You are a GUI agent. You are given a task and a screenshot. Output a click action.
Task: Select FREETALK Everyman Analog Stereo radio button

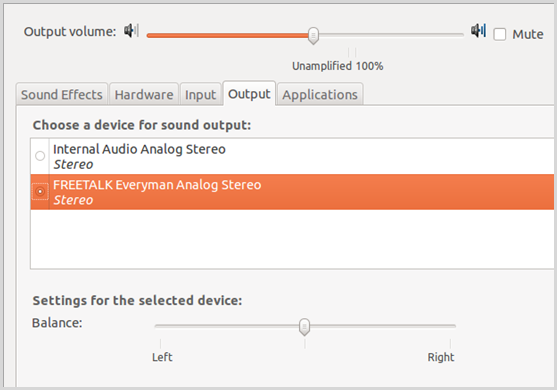pos(40,192)
